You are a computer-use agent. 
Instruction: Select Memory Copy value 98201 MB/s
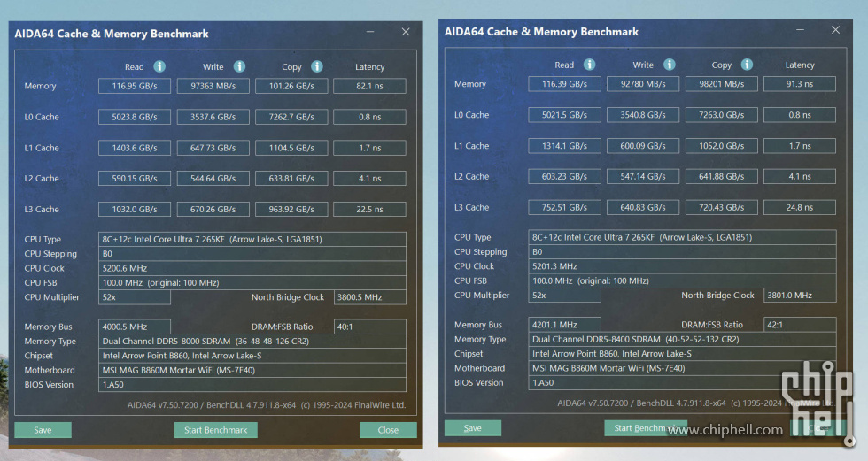point(721,84)
